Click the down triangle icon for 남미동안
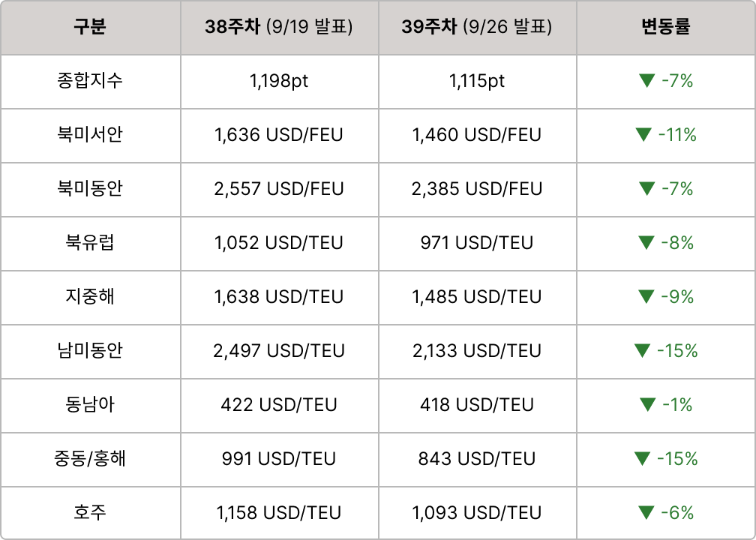The image size is (756, 540). [x=643, y=351]
